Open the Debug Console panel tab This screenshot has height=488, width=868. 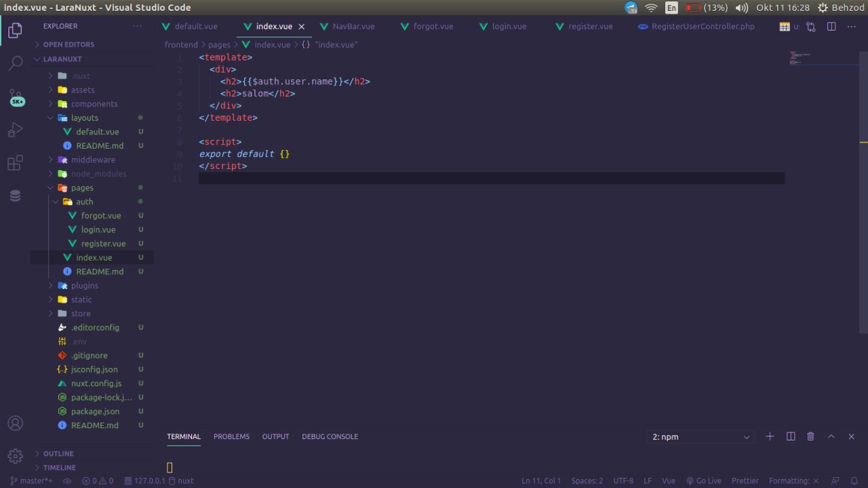[x=330, y=436]
